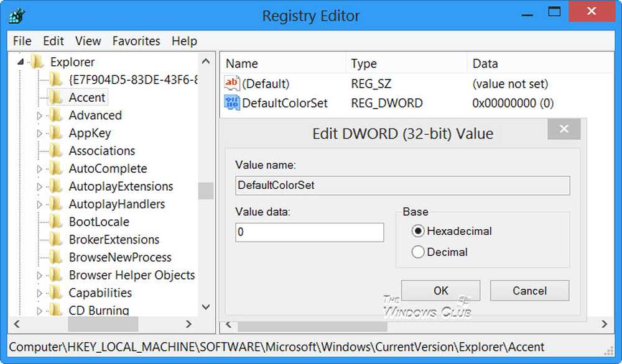Viewport: 622px width, 364px height.
Task: Click the DefaultColorSet DWORD value icon
Action: (231, 103)
